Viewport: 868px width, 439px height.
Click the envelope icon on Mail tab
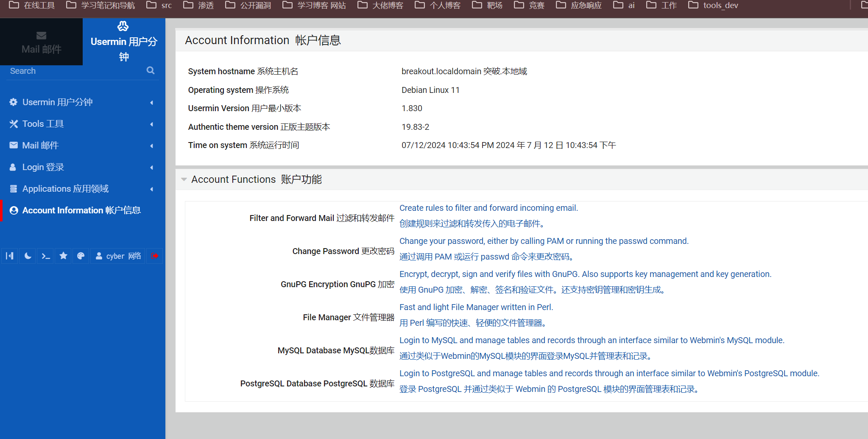[42, 36]
